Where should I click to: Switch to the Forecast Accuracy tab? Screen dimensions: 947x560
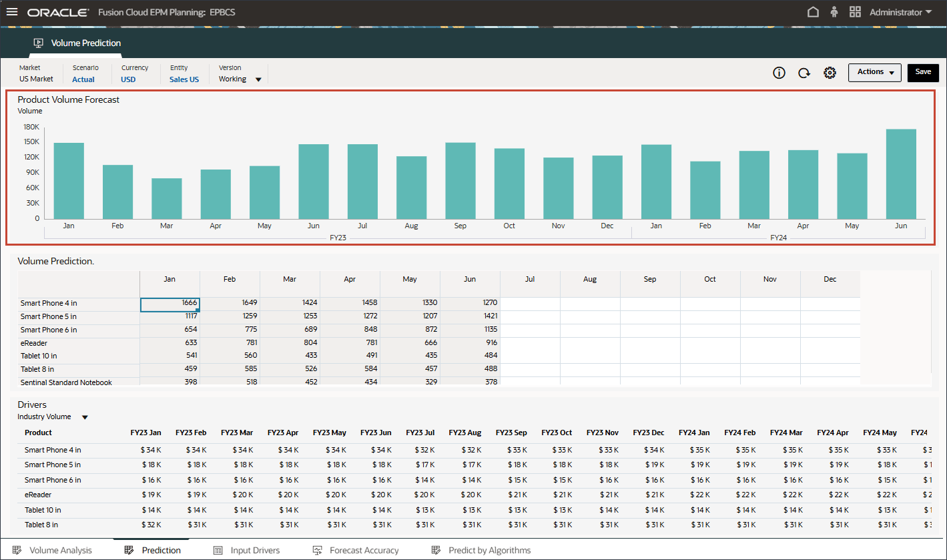364,550
